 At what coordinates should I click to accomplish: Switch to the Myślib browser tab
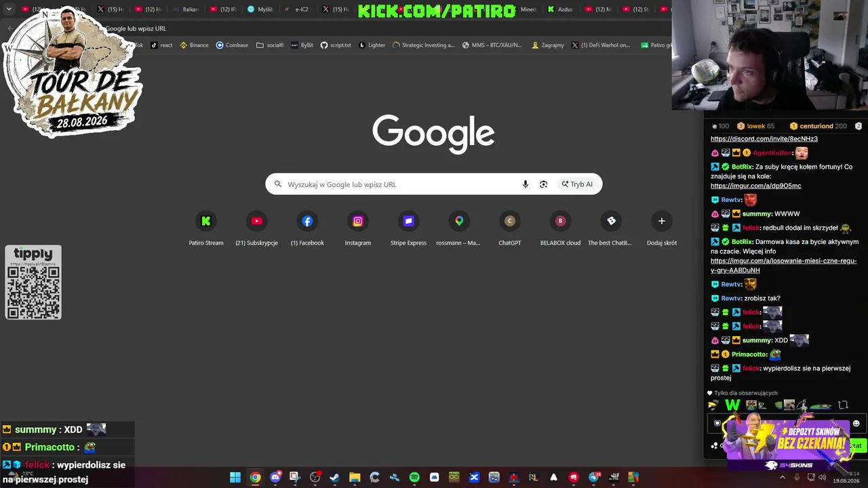tap(260, 9)
